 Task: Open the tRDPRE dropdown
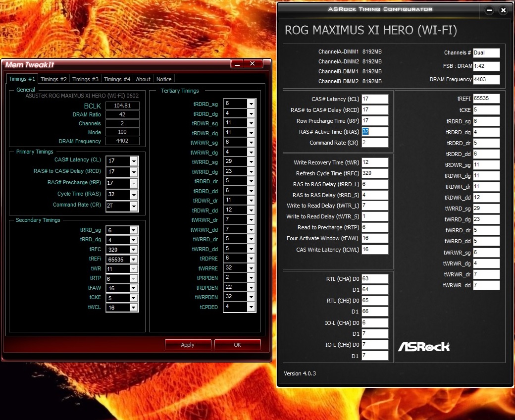pyautogui.click(x=251, y=259)
